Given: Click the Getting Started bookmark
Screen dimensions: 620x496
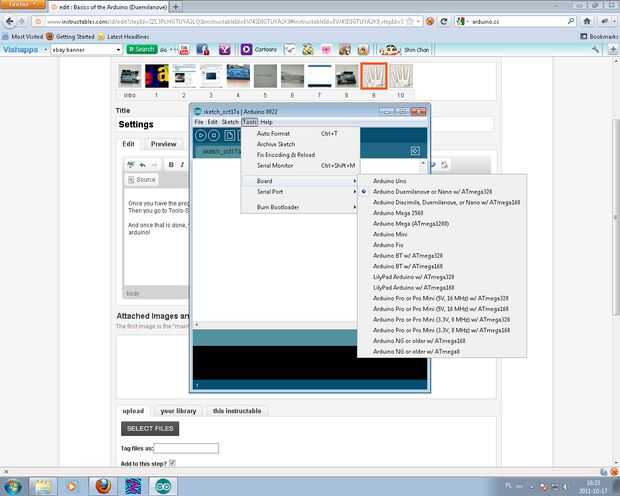Looking at the screenshot, I should pyautogui.click(x=70, y=36).
